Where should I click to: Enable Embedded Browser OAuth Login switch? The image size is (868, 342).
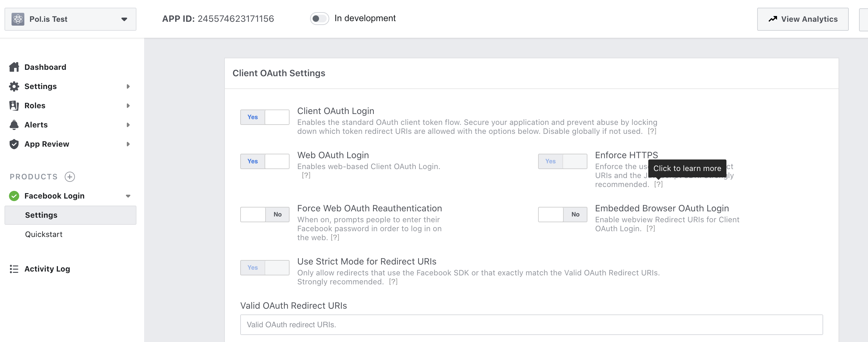click(x=562, y=214)
